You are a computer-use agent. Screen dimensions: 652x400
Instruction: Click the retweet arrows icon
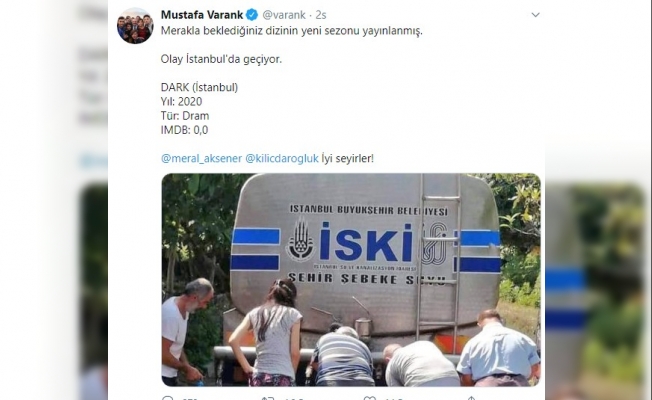(x=267, y=398)
